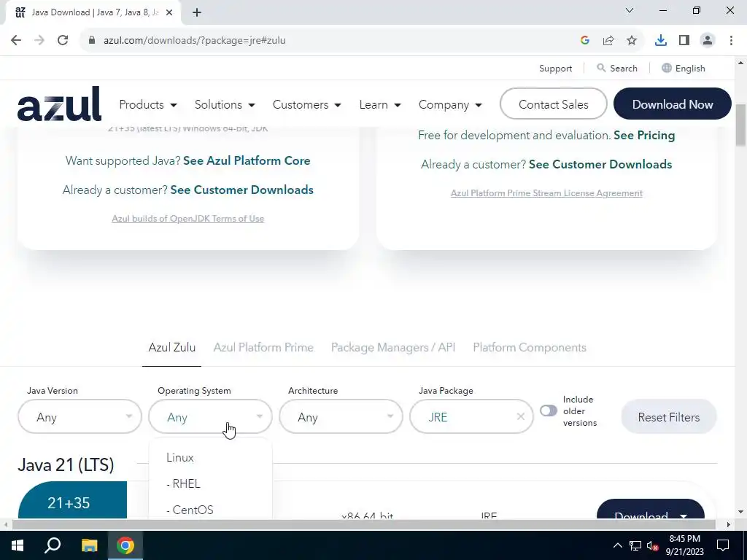Click Java 21 (LTS) heading
The height and width of the screenshot is (560, 747).
(66, 464)
